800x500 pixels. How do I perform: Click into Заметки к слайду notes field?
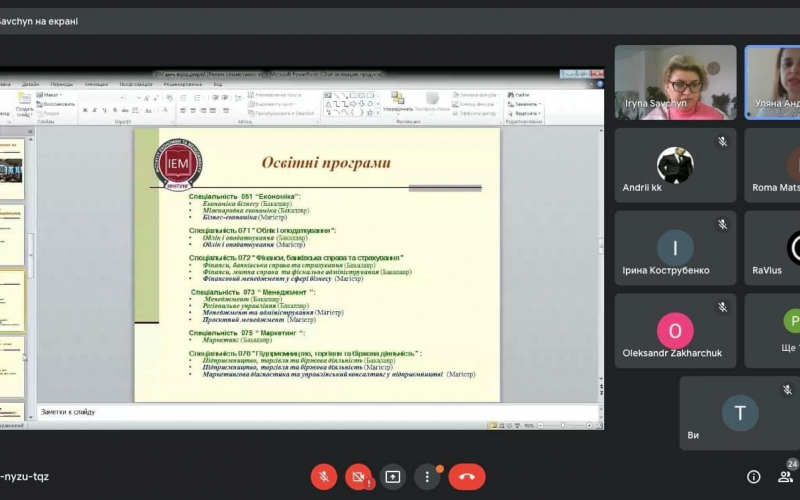(317, 412)
